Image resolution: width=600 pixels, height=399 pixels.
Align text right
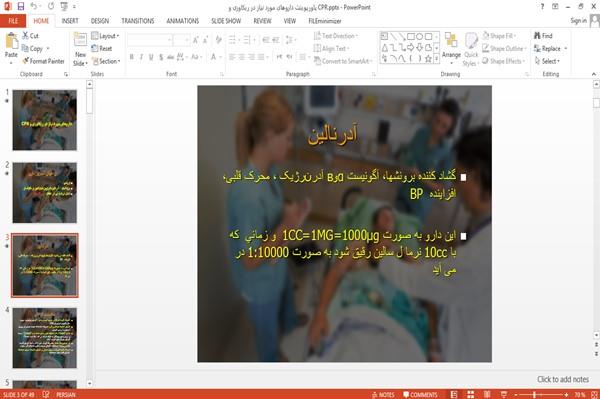[x=251, y=57]
